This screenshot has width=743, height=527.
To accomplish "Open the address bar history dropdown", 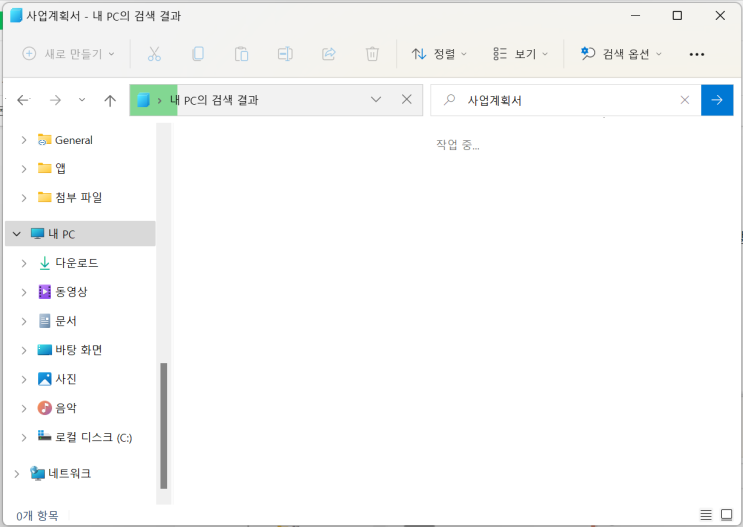I will coord(376,100).
